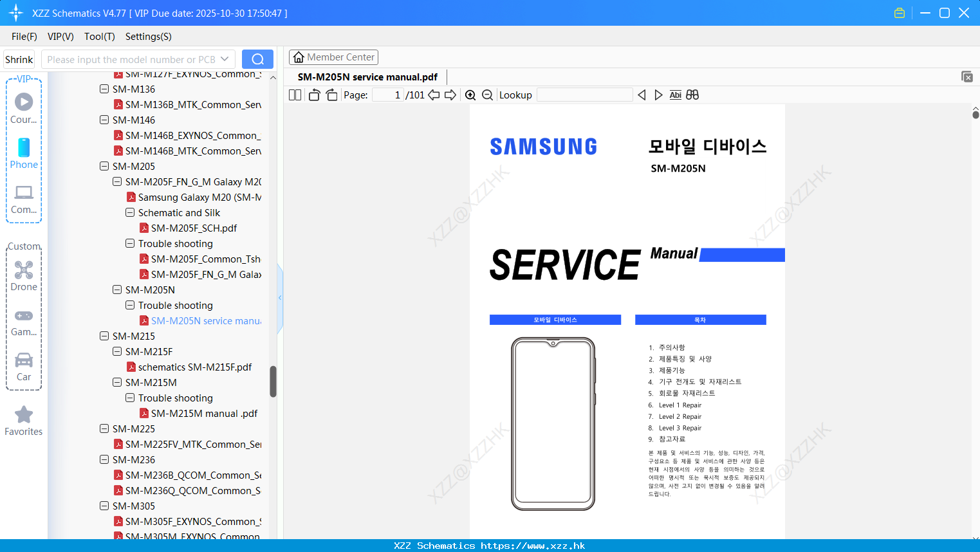Image resolution: width=980 pixels, height=552 pixels.
Task: Collapse the SM-M146 node
Action: (104, 120)
